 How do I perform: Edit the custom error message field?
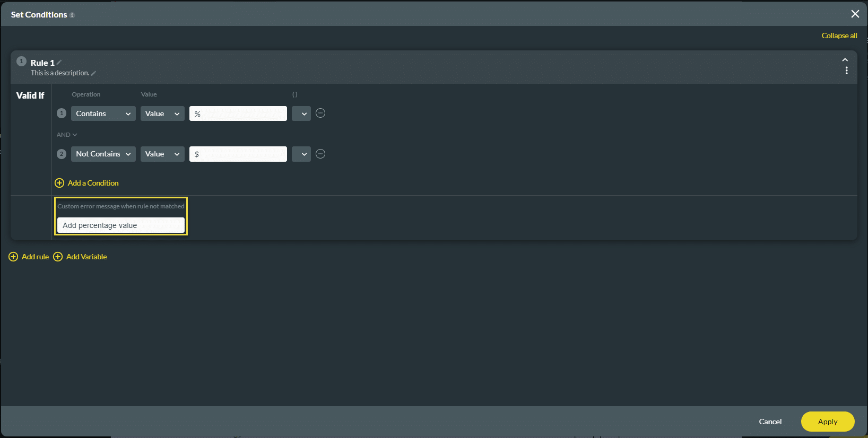pyautogui.click(x=120, y=225)
